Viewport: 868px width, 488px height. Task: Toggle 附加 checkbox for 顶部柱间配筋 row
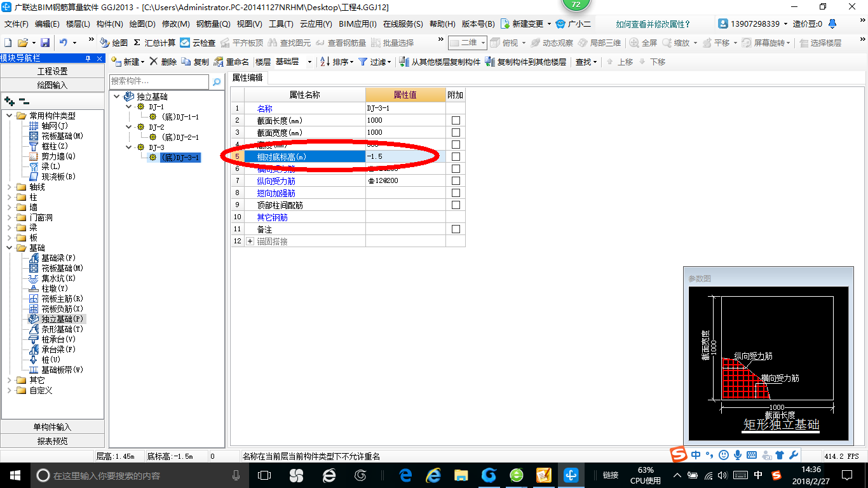click(x=456, y=205)
